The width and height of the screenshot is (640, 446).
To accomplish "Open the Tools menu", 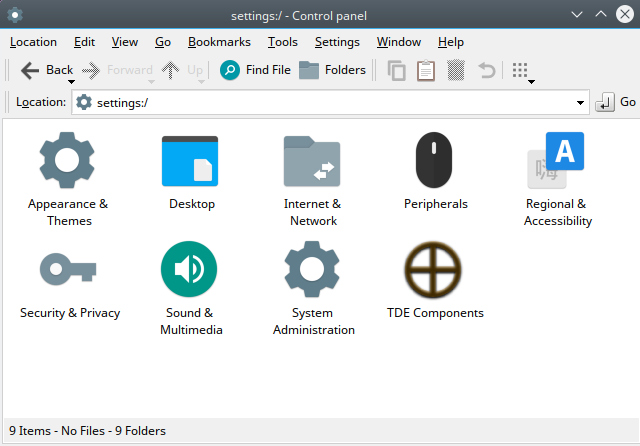I will tap(283, 42).
